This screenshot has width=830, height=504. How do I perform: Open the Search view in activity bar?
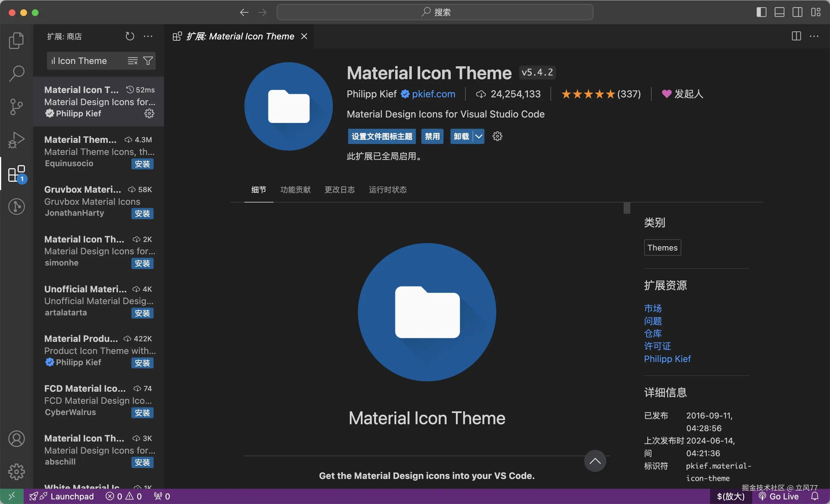[x=16, y=73]
